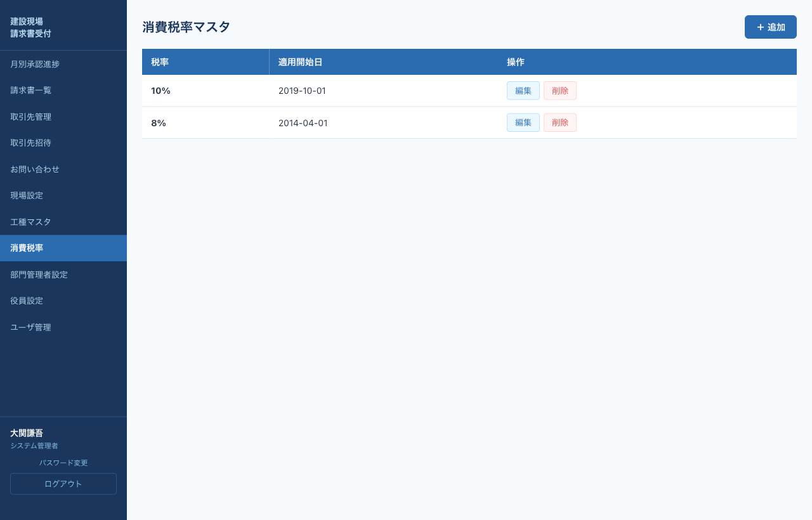
Task: Click the システム管理者 role label
Action: point(34,446)
